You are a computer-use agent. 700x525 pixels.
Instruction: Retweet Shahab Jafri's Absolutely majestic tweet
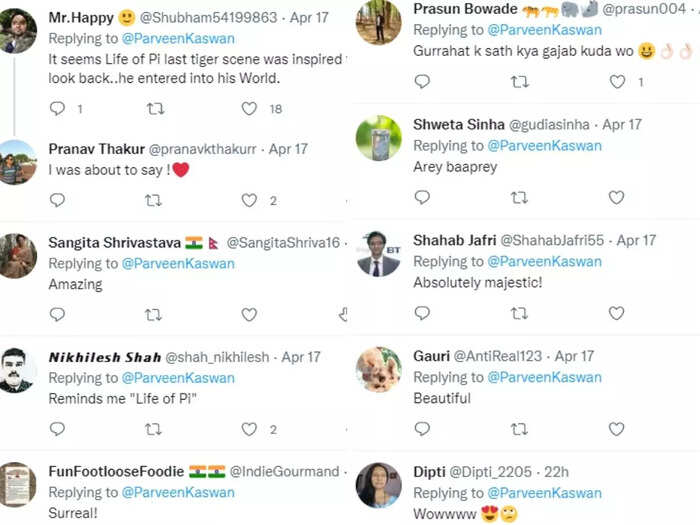(x=519, y=313)
